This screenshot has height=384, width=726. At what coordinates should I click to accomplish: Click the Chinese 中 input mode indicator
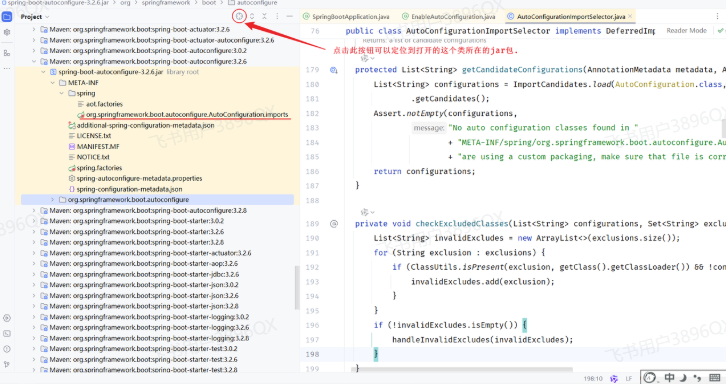(670, 378)
